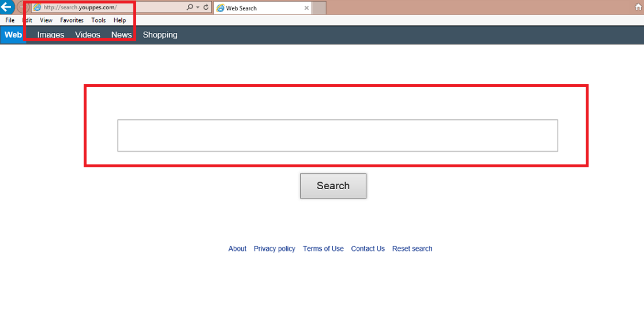Click the Reset search link
This screenshot has width=644, height=334.
413,249
